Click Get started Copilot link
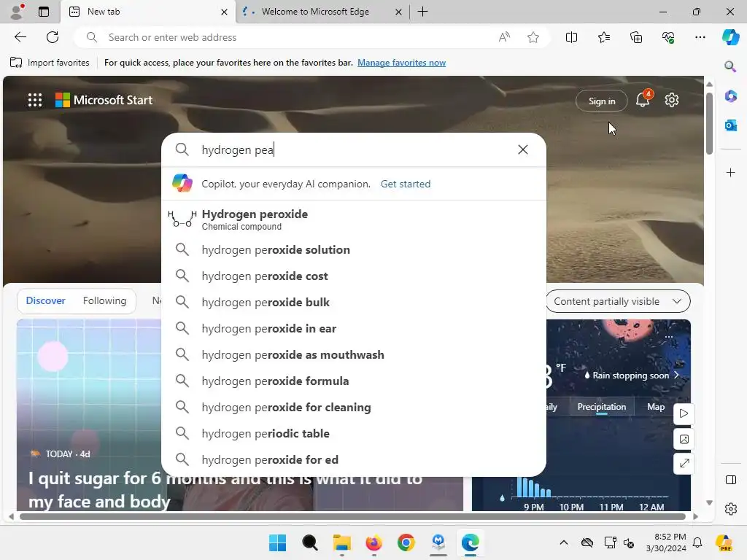 click(406, 184)
